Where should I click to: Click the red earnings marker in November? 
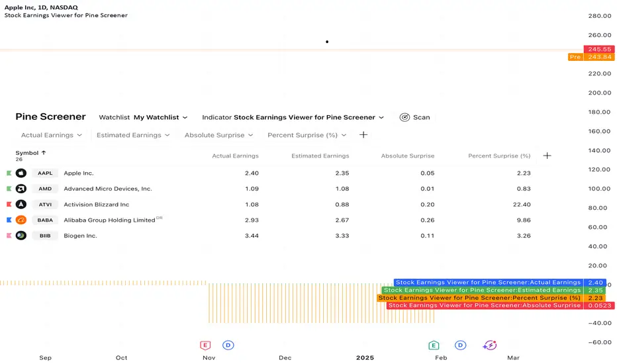click(205, 345)
